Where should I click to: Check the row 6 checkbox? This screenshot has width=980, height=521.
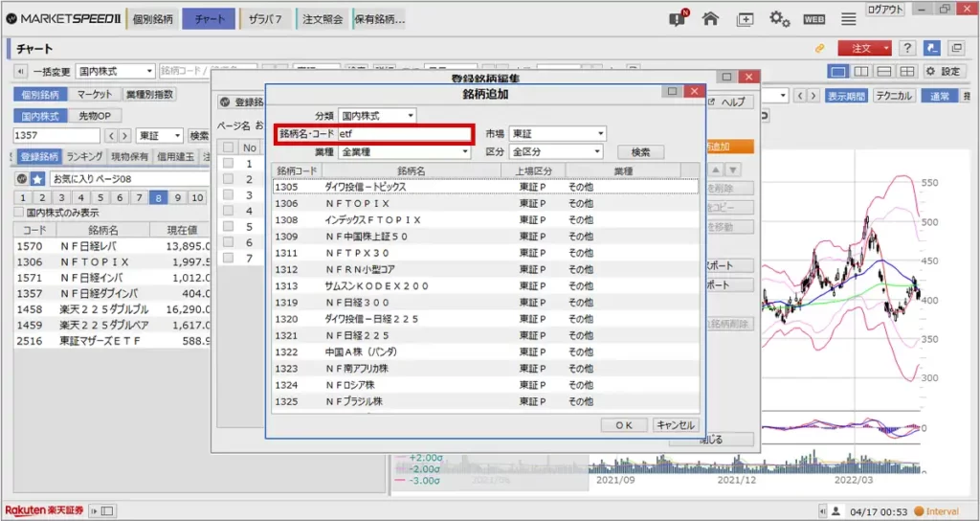(228, 241)
